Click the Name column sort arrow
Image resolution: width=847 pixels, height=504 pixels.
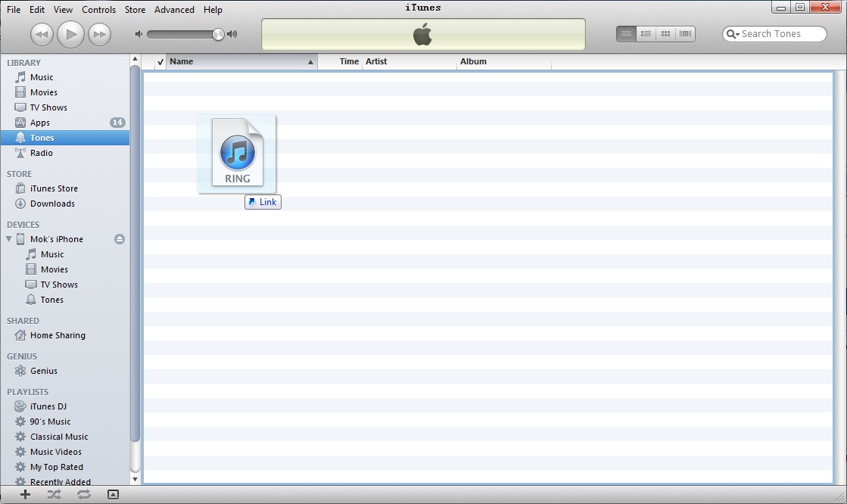pos(310,62)
